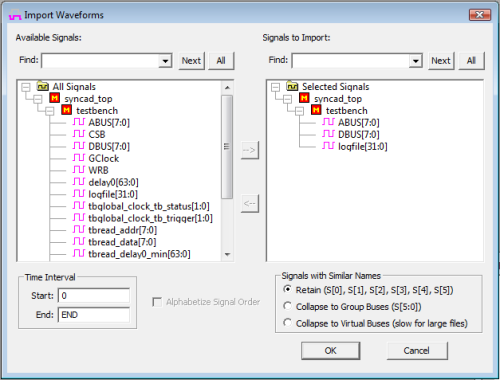Click All button under Signals to Import
Viewport: 500px width, 380px height.
tap(471, 61)
